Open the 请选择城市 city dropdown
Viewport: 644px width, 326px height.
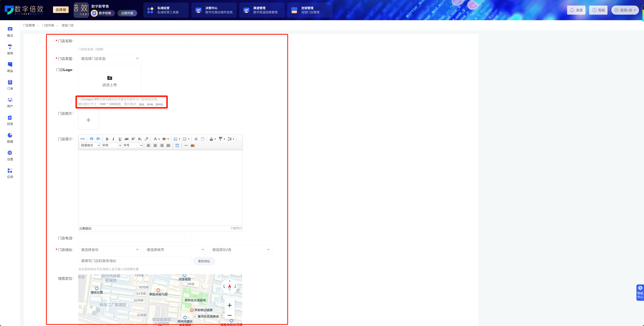point(175,249)
